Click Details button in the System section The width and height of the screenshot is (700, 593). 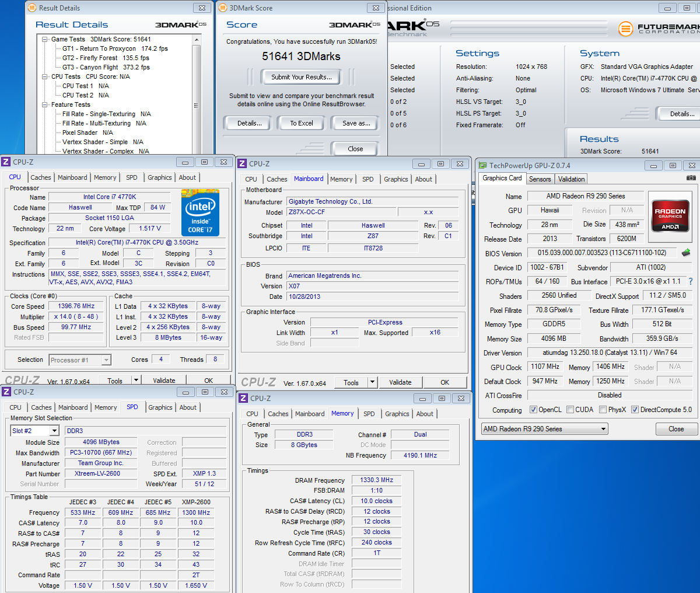(680, 114)
